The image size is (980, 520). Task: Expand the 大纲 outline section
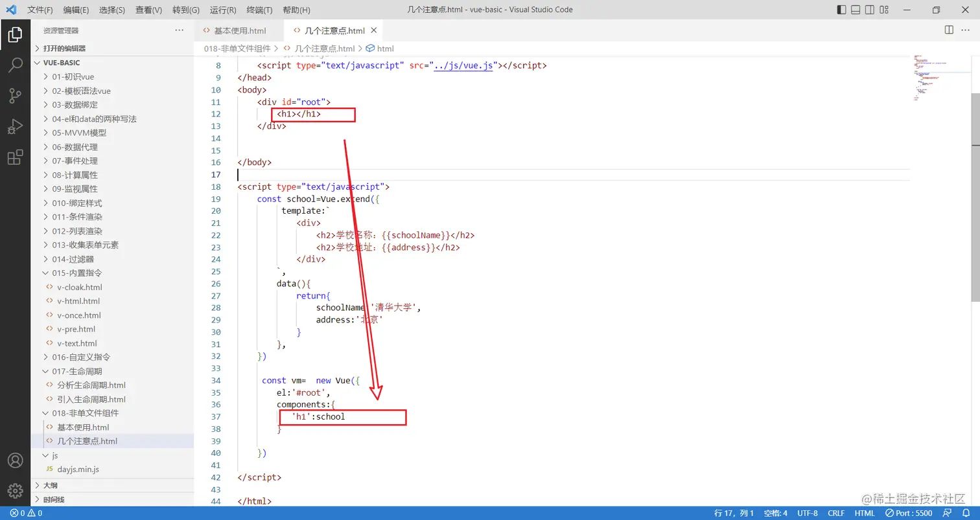coord(112,485)
